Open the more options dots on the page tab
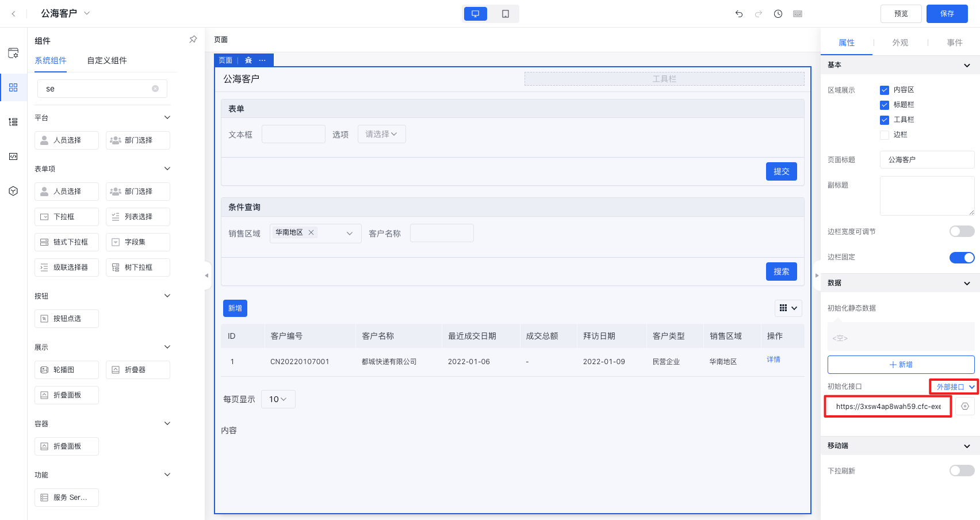This screenshot has width=980, height=520. 262,60
